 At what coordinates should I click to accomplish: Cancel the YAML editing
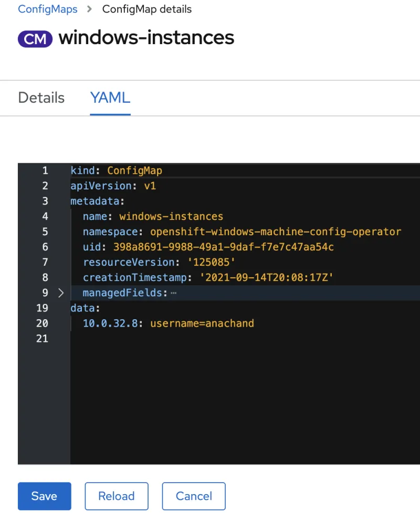click(194, 496)
